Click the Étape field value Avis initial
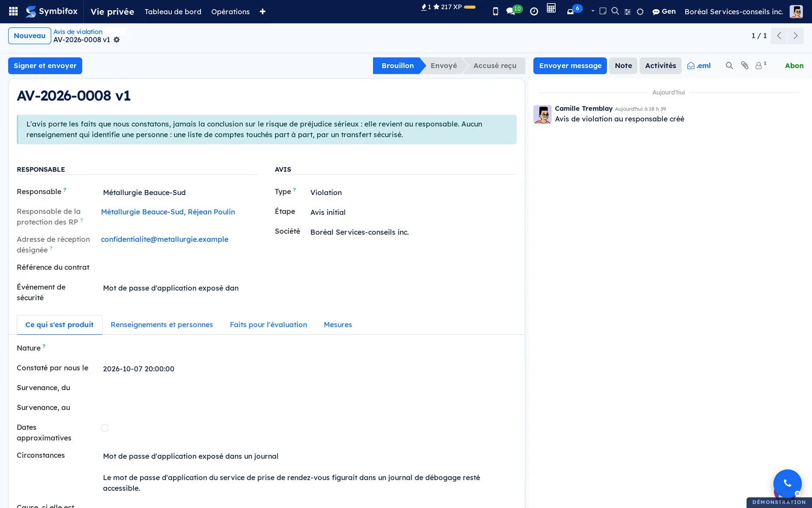Screen dimensions: 812x508 pos(328,212)
